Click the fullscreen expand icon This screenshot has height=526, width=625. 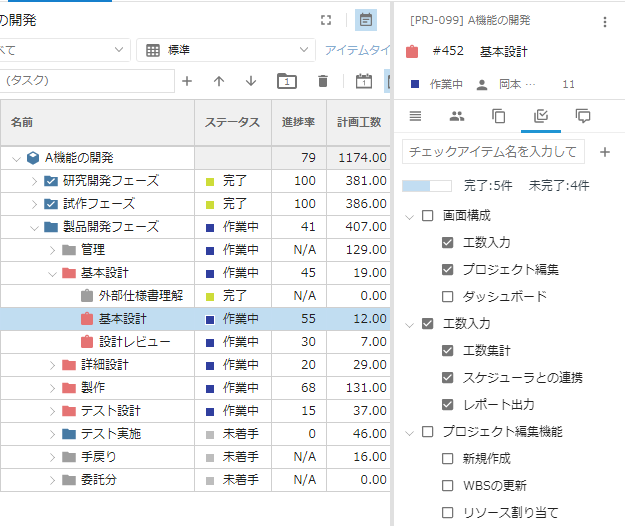[x=326, y=20]
